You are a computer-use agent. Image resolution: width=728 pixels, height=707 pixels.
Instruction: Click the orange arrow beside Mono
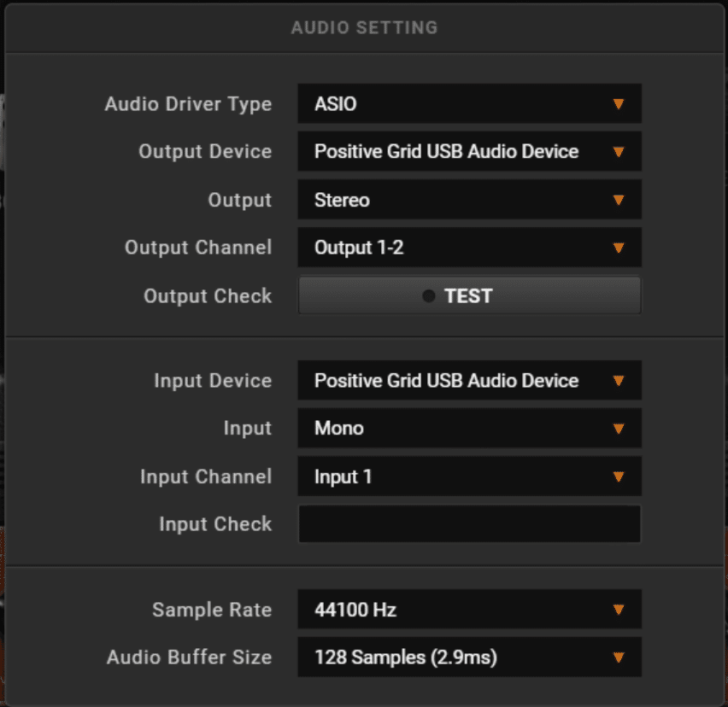[x=618, y=429]
